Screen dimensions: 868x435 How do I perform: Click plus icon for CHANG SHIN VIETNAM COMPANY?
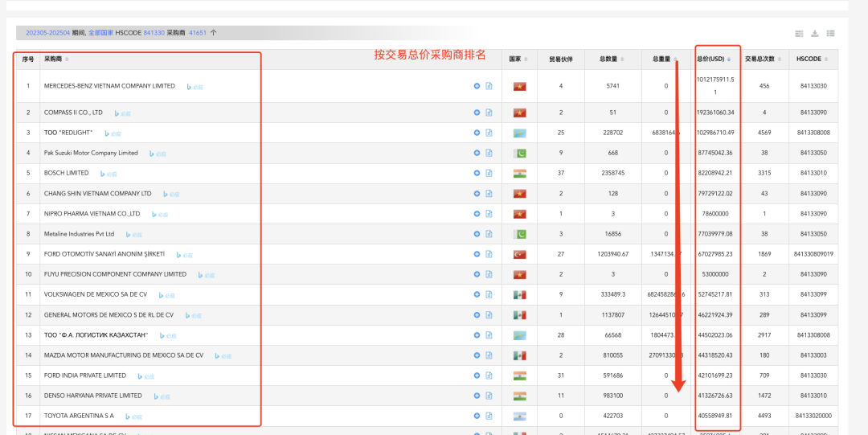477,194
